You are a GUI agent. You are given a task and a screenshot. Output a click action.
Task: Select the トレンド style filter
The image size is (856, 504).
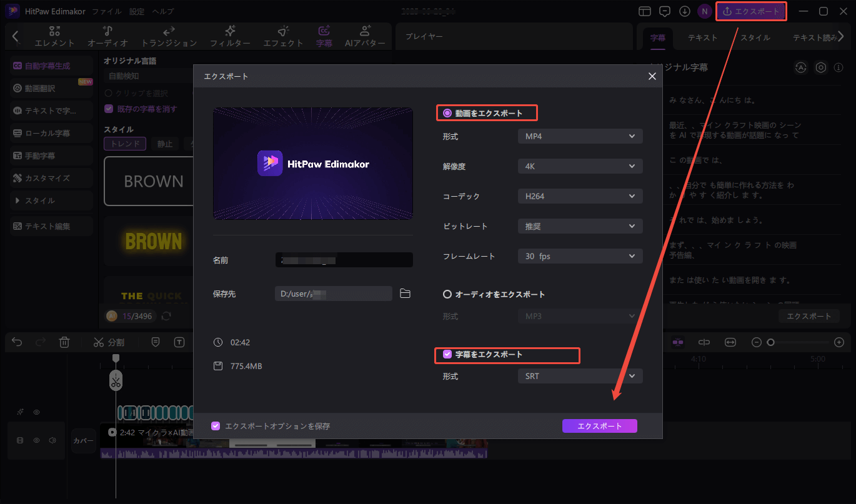pos(125,144)
